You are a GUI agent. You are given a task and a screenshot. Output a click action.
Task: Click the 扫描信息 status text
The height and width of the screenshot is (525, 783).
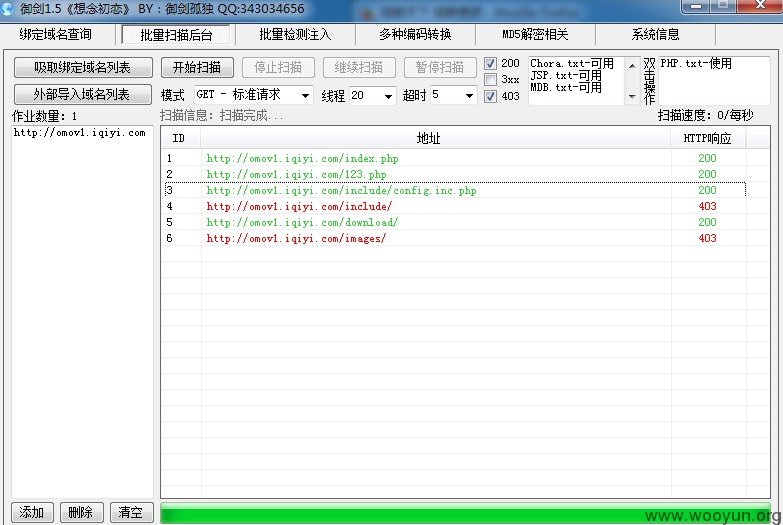coord(222,116)
